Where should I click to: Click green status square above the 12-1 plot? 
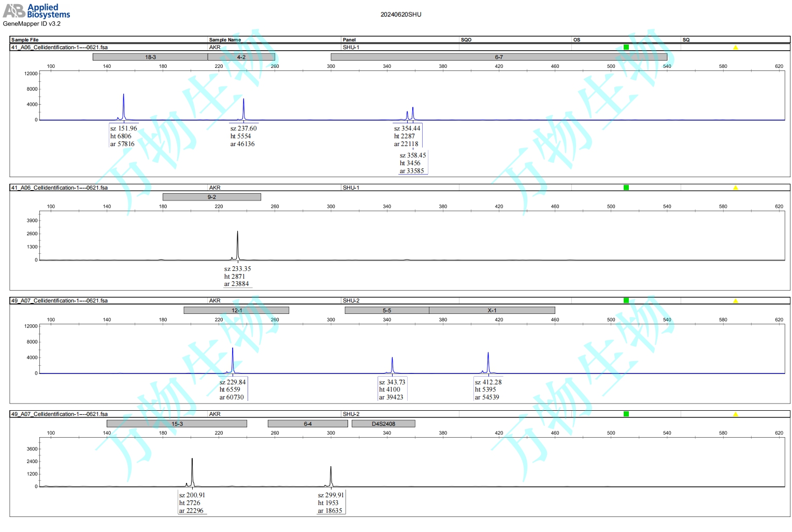coord(626,300)
